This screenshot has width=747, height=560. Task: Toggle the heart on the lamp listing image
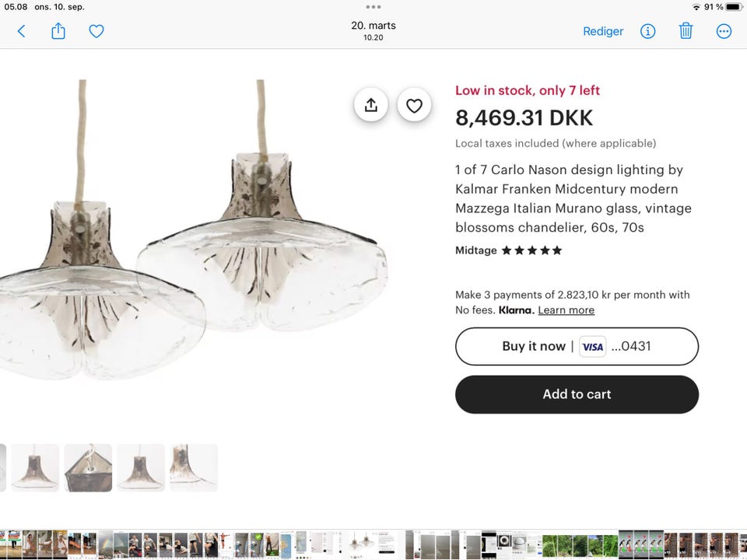click(x=414, y=105)
